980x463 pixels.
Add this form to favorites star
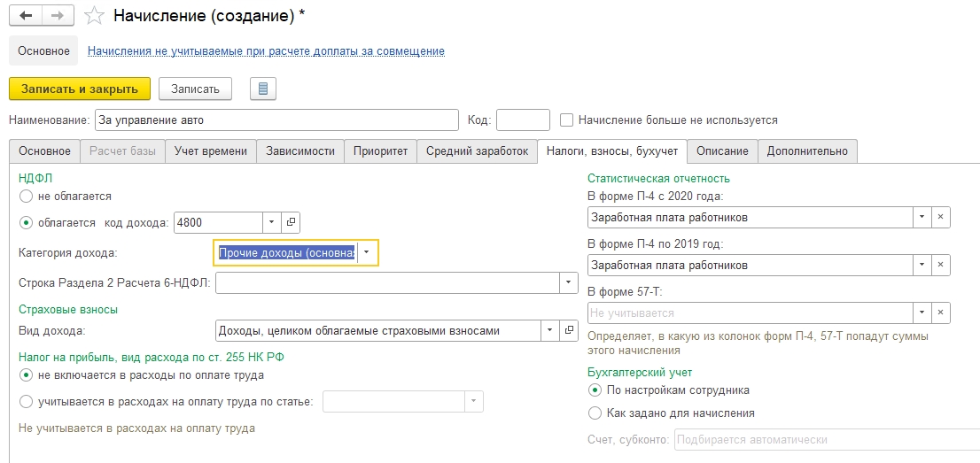coord(94,16)
